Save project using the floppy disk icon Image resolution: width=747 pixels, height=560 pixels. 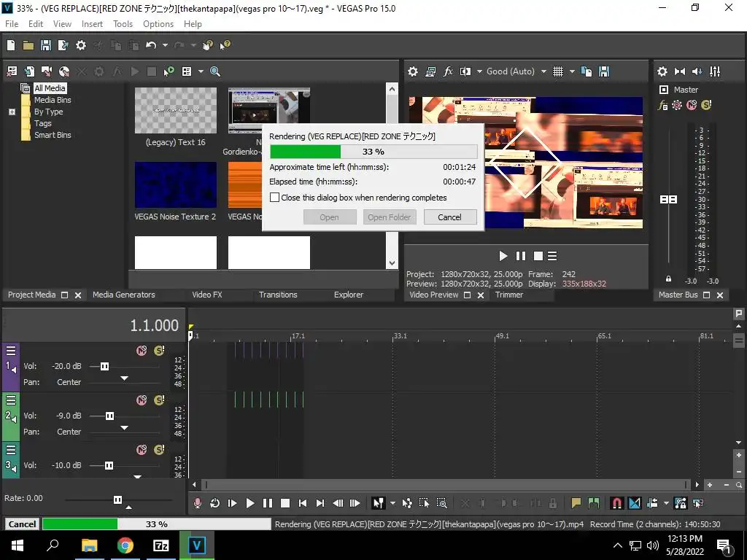pyautogui.click(x=46, y=45)
